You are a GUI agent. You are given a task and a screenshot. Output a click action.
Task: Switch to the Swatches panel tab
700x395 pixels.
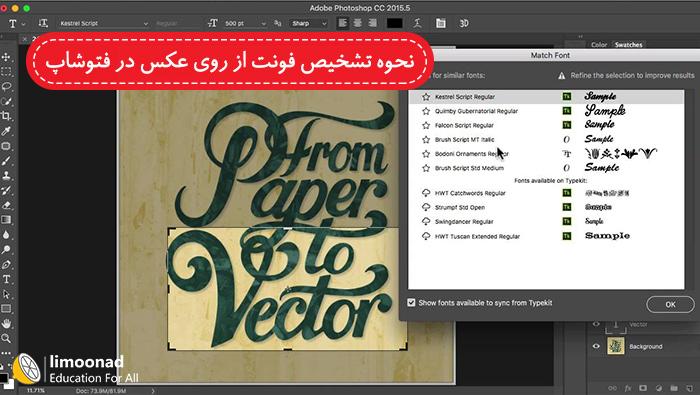[628, 45]
